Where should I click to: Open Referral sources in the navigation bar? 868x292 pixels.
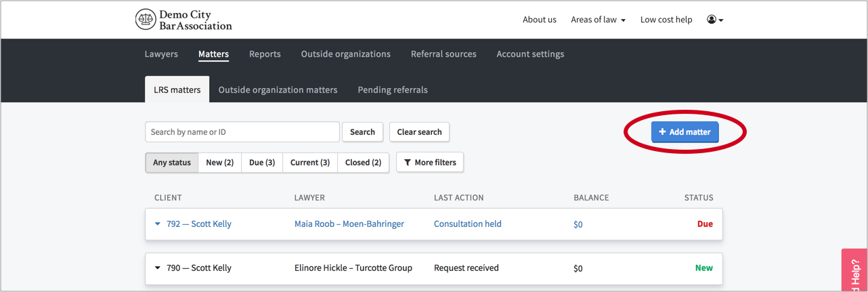tap(443, 54)
